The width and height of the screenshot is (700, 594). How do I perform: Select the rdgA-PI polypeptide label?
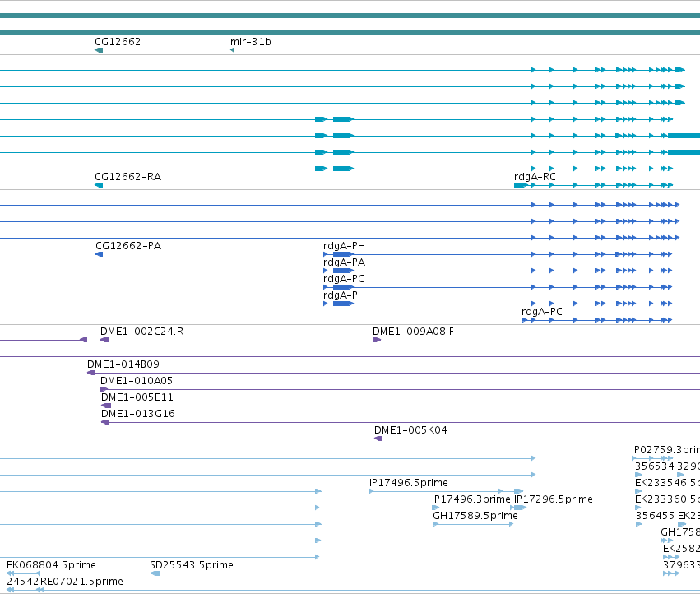341,295
